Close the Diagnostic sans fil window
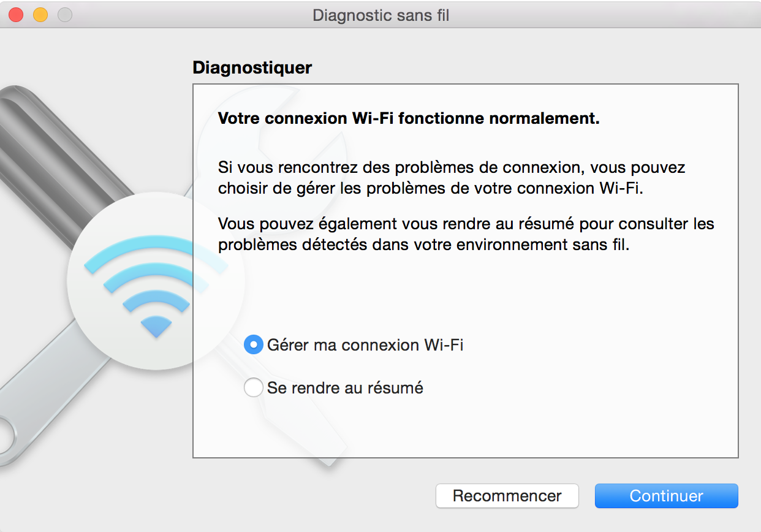The width and height of the screenshot is (761, 532). 17,14
